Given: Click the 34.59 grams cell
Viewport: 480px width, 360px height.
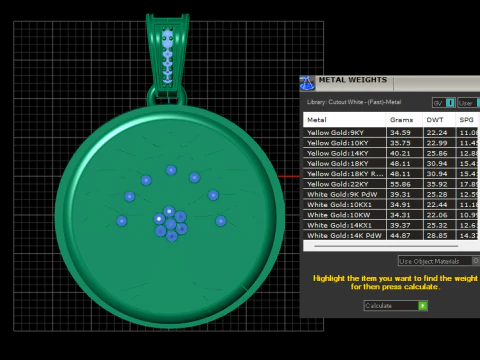Looking at the screenshot, I should [404, 132].
